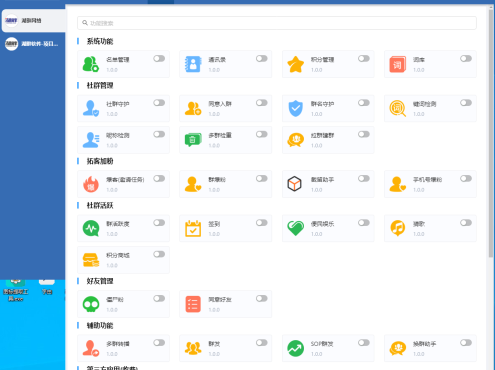Select the first account in the sidebar

(x=33, y=21)
